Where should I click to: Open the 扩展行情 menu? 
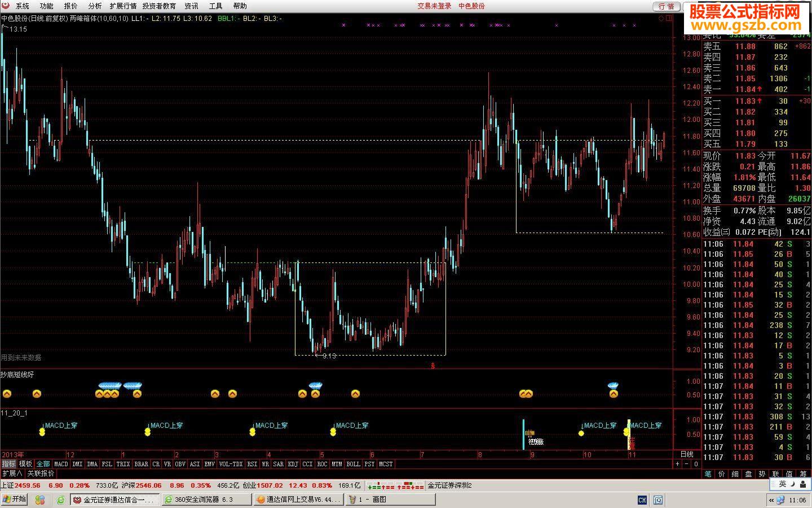pos(123,6)
